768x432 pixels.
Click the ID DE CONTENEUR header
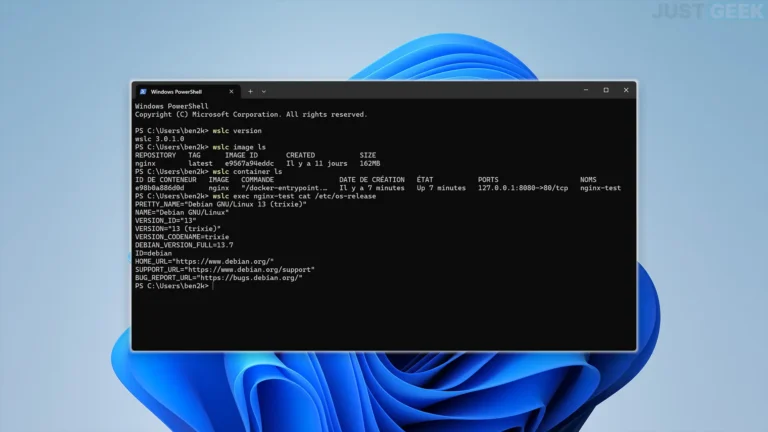[x=166, y=180]
